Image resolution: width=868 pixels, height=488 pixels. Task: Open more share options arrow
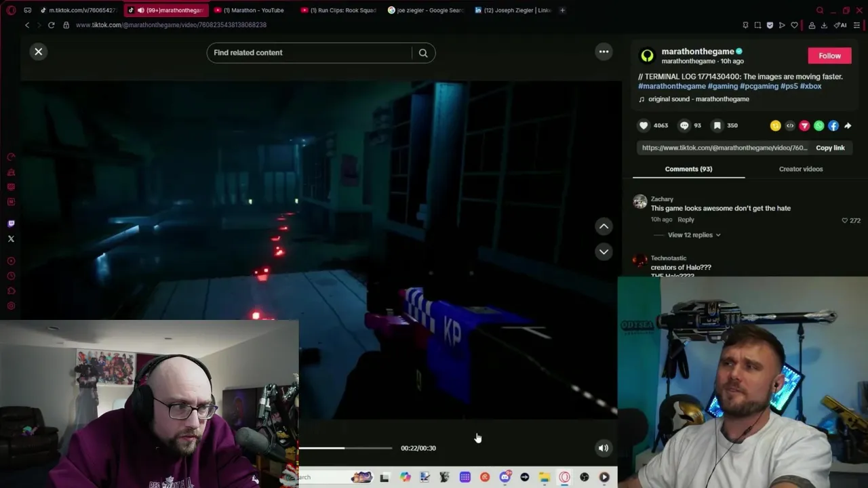(x=848, y=125)
